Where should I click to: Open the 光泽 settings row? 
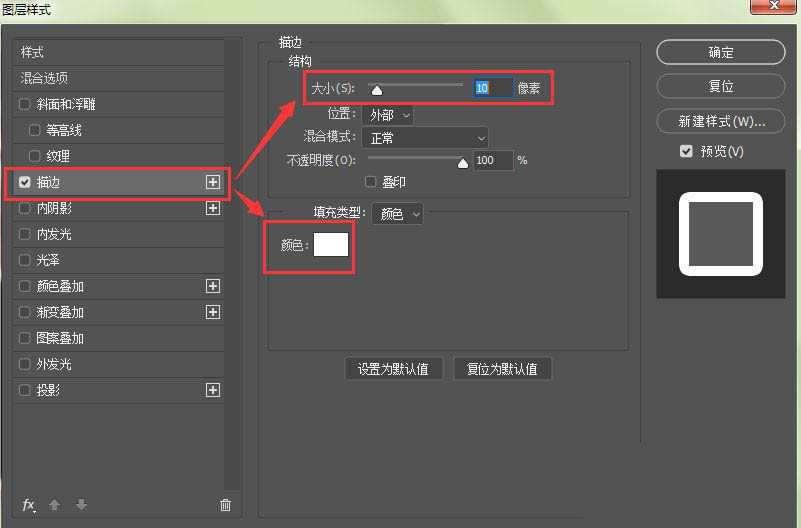[x=119, y=260]
